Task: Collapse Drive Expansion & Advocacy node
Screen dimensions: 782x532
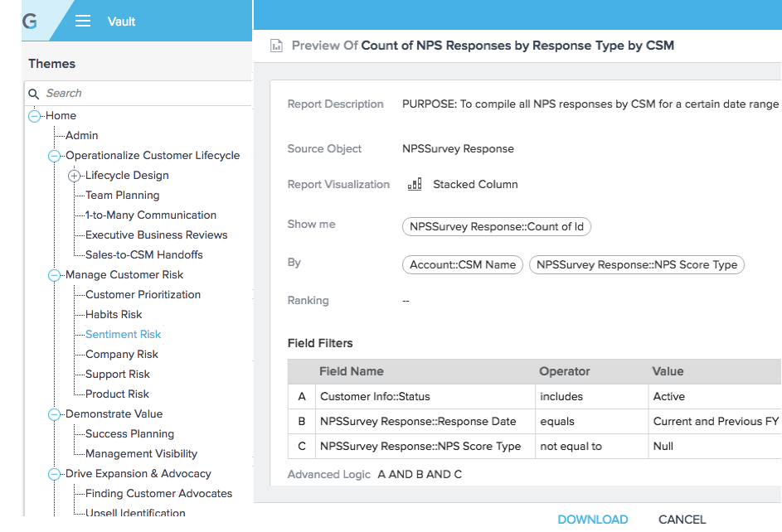Action: coord(55,474)
